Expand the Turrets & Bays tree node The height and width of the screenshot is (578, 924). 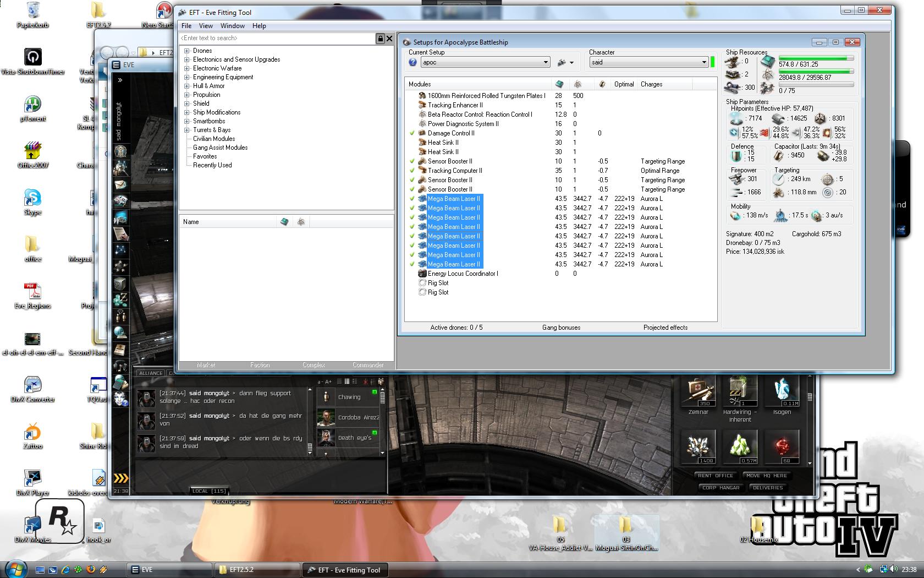[x=187, y=130]
